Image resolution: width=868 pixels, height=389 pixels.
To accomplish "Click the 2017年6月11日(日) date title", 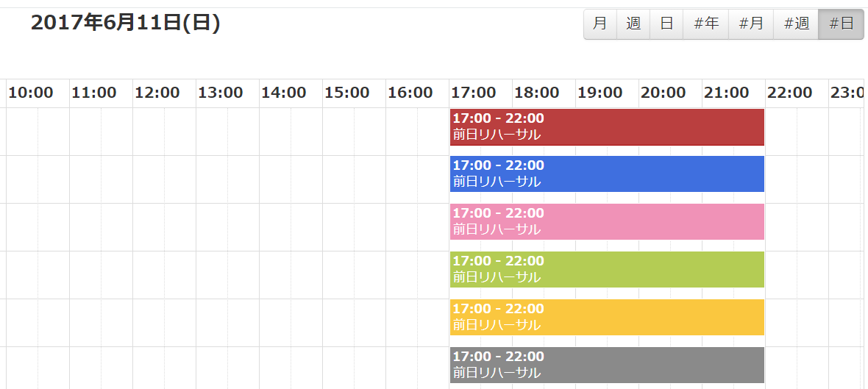I will click(x=126, y=23).
